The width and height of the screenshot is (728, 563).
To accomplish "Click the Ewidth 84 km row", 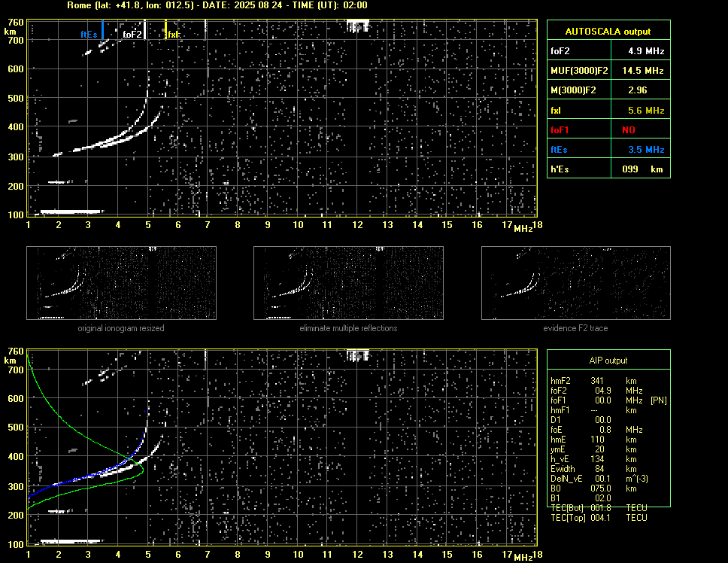I will 593,469.
